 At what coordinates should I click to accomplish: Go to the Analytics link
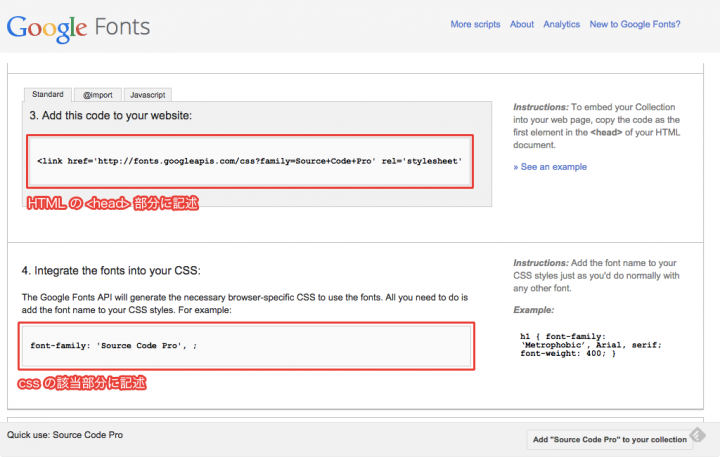click(562, 24)
